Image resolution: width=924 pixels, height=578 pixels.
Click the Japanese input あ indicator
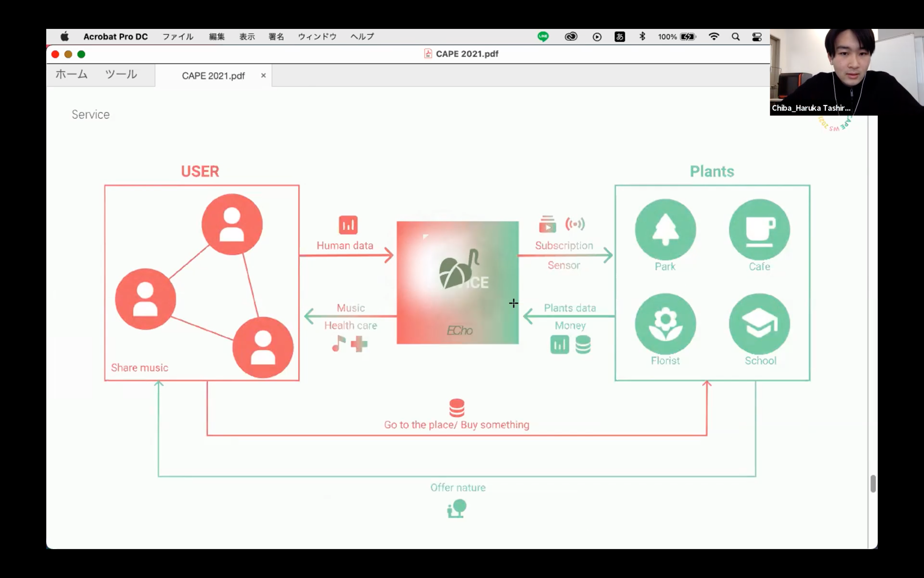click(x=620, y=37)
